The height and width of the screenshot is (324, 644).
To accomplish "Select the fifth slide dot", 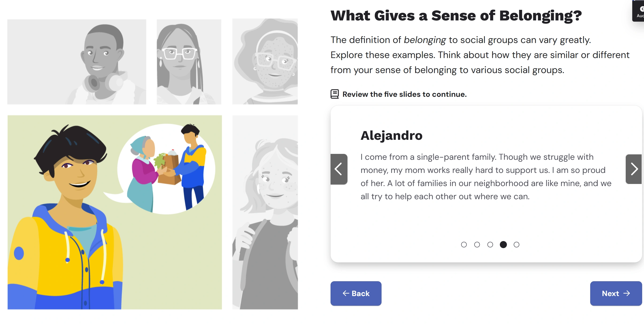I will click(517, 244).
